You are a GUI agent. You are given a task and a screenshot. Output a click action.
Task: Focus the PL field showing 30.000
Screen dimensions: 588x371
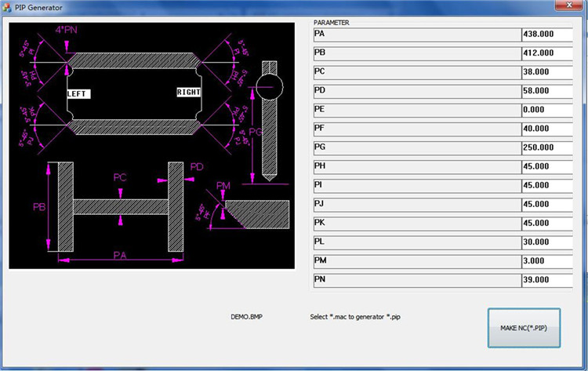click(x=546, y=242)
